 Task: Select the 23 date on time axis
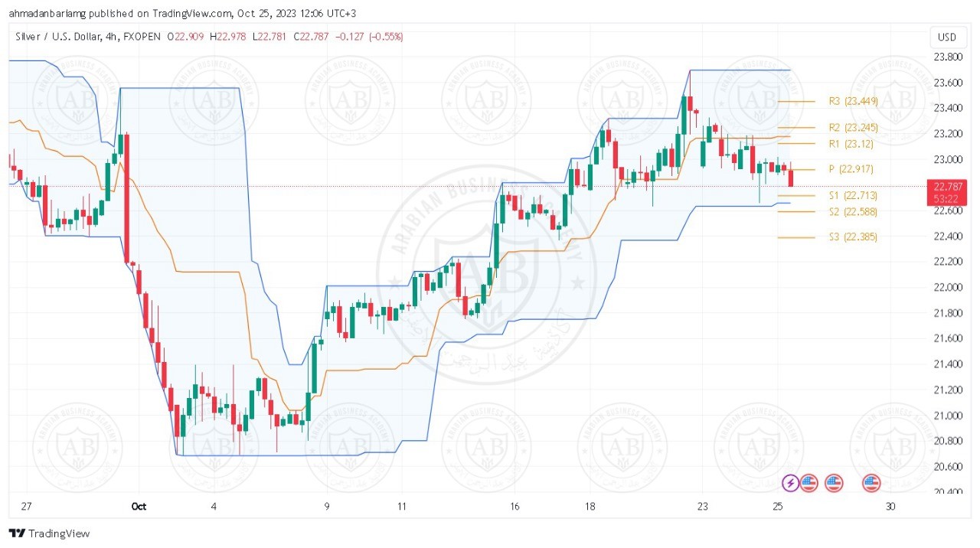tap(702, 507)
